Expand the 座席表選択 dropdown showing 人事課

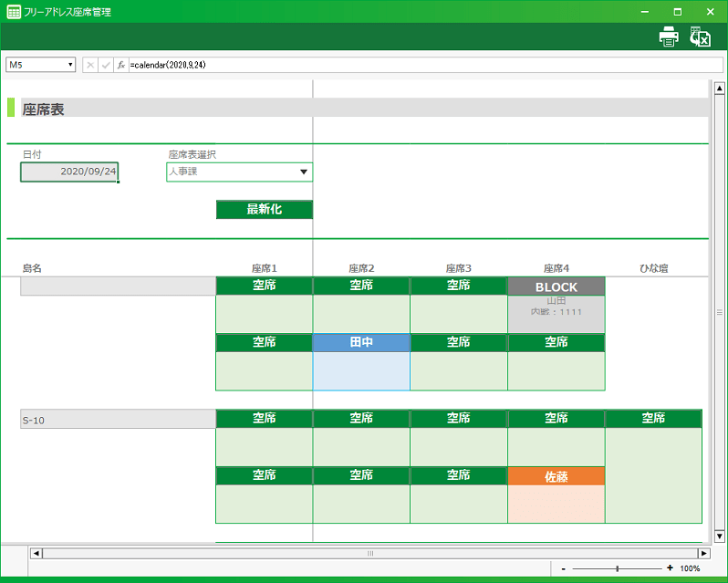click(303, 172)
